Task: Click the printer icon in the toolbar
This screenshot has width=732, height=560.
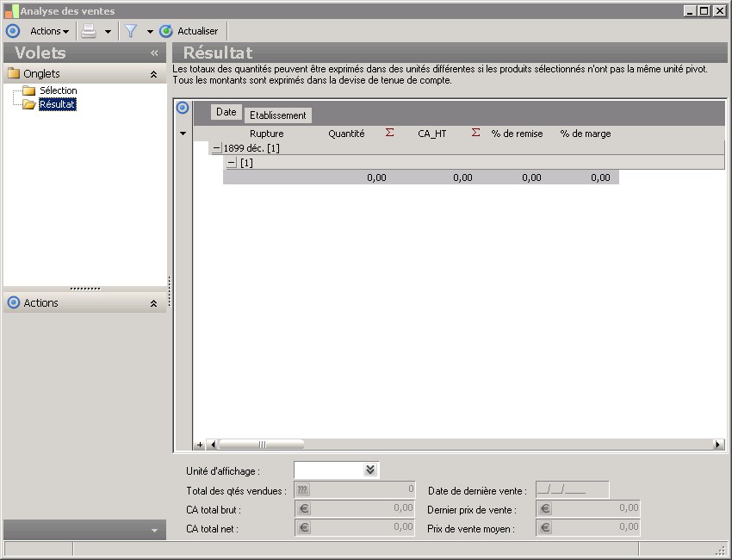Action: (89, 31)
